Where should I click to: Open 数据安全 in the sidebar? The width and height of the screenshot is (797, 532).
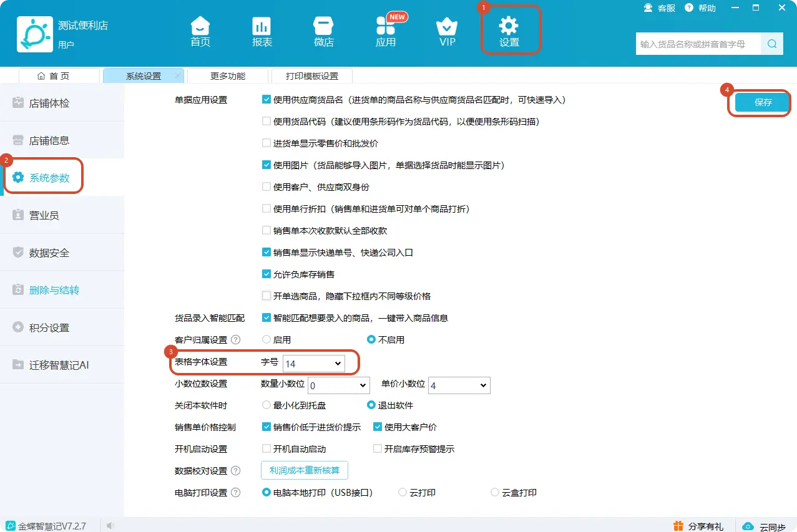pyautogui.click(x=62, y=253)
